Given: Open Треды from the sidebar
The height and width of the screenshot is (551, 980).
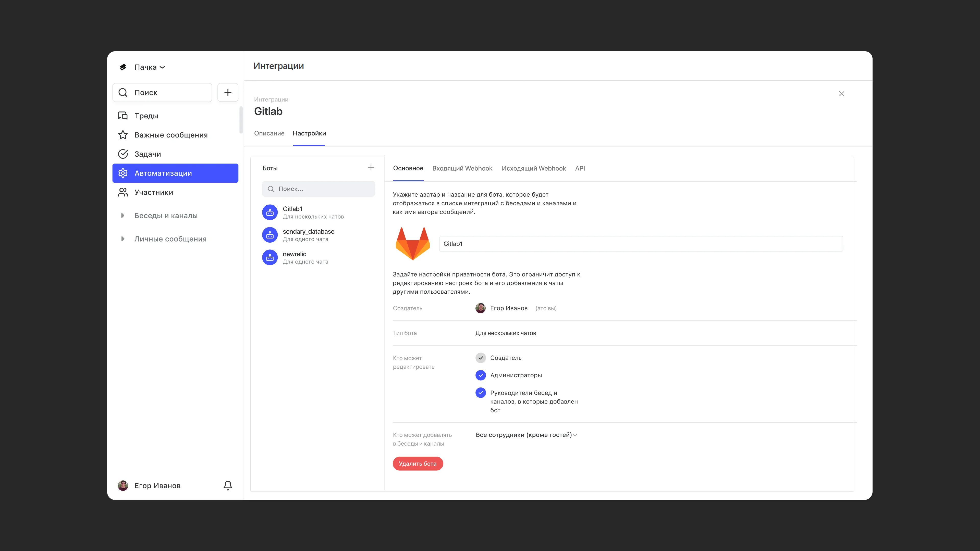Looking at the screenshot, I should click(146, 116).
